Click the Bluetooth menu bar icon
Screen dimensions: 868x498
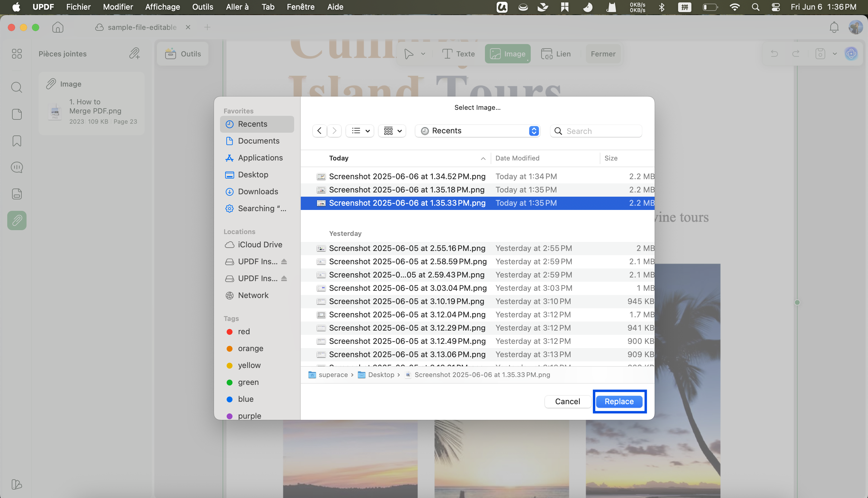(x=662, y=7)
